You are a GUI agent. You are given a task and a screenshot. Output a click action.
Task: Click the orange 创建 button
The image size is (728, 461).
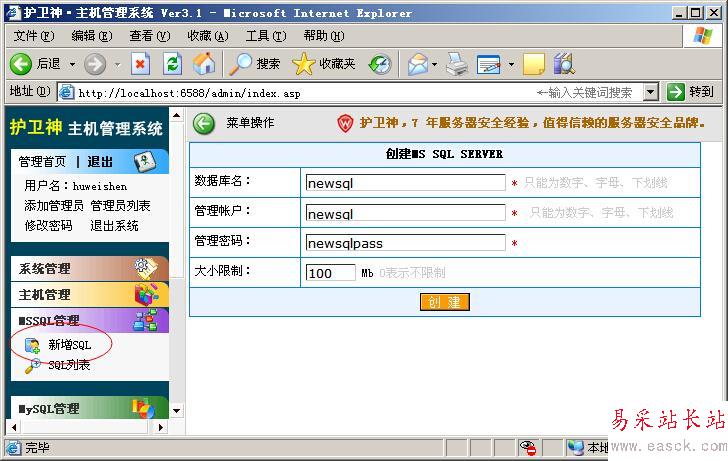[444, 302]
